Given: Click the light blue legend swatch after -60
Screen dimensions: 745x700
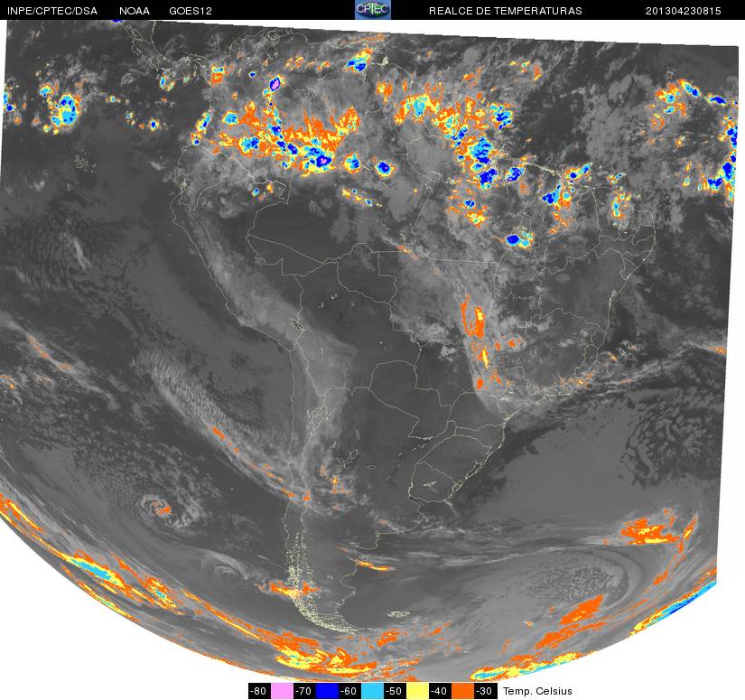Looking at the screenshot, I should tap(372, 691).
